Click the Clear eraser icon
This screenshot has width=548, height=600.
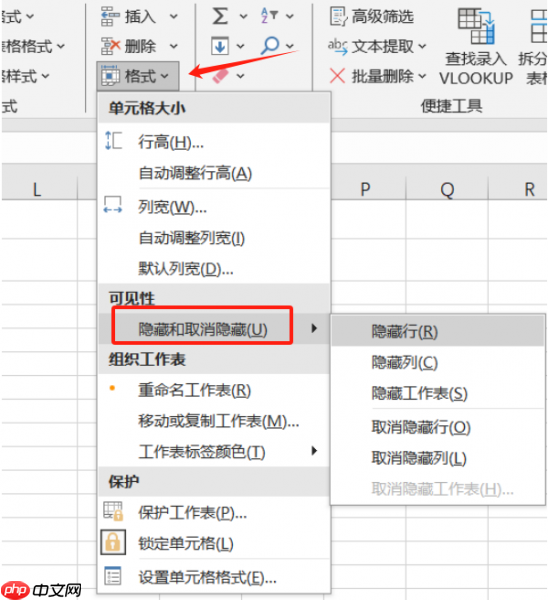coord(220,76)
